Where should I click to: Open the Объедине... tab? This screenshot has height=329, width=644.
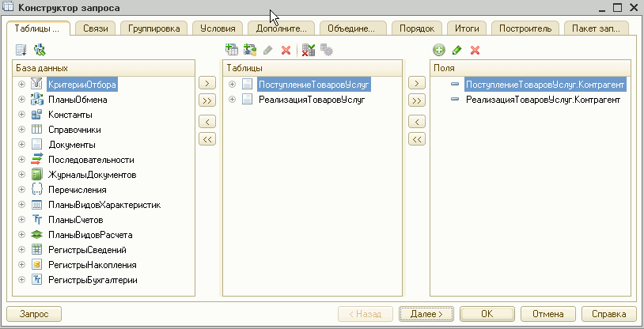click(x=353, y=28)
